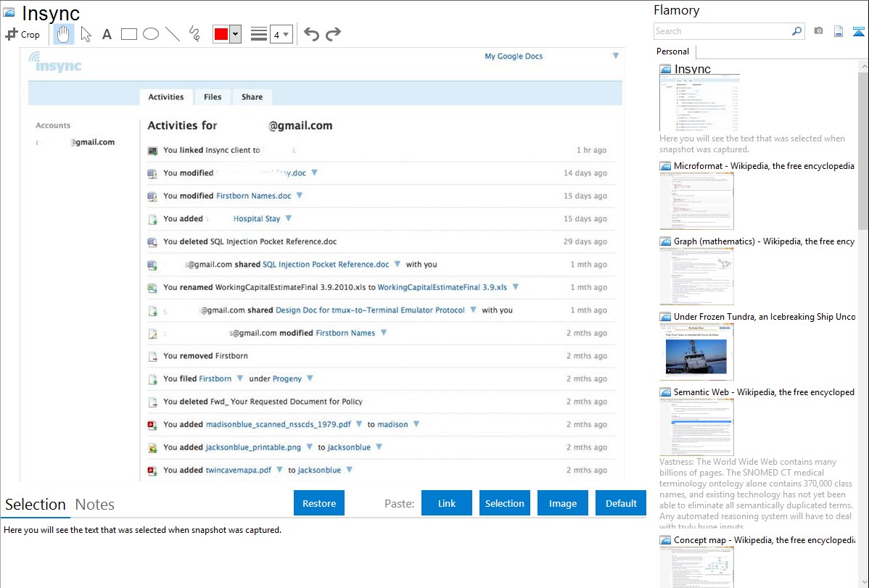The image size is (869, 588).
Task: Click the PDF icon beside madisonblue_scanned_nsscds_1979.pdf
Action: (152, 425)
